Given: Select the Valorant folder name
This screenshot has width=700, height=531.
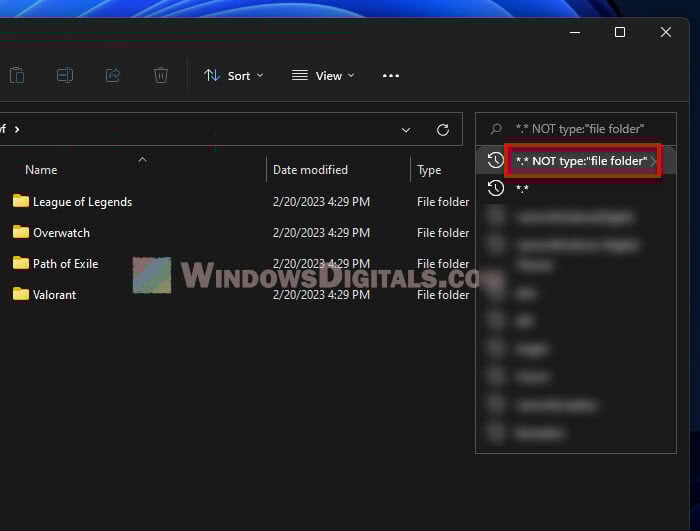Looking at the screenshot, I should (54, 295).
